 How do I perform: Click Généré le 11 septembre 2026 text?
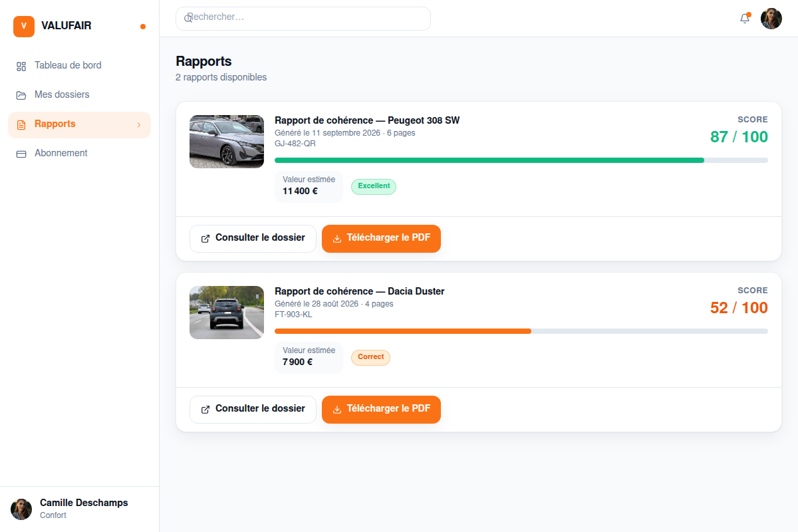pyautogui.click(x=327, y=133)
